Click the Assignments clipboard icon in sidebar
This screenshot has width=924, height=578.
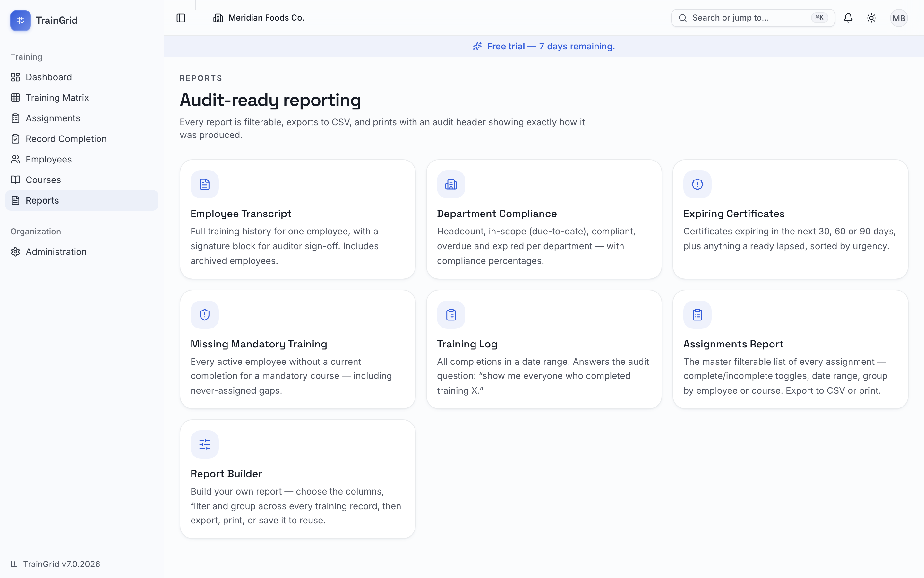click(15, 118)
